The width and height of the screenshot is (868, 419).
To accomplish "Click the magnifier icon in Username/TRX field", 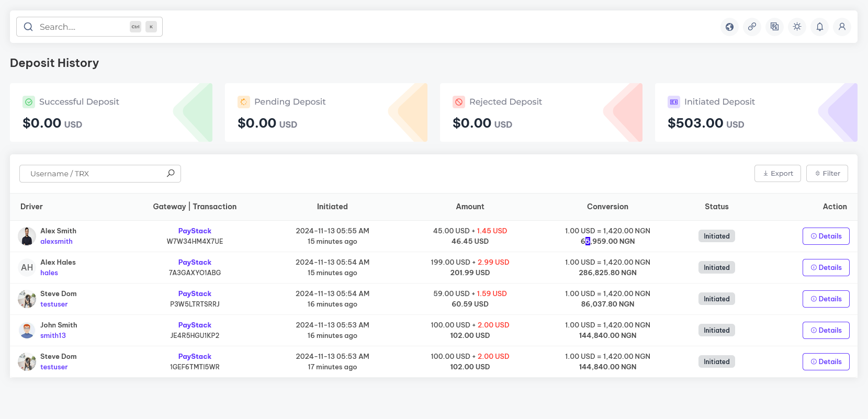I will click(x=171, y=174).
